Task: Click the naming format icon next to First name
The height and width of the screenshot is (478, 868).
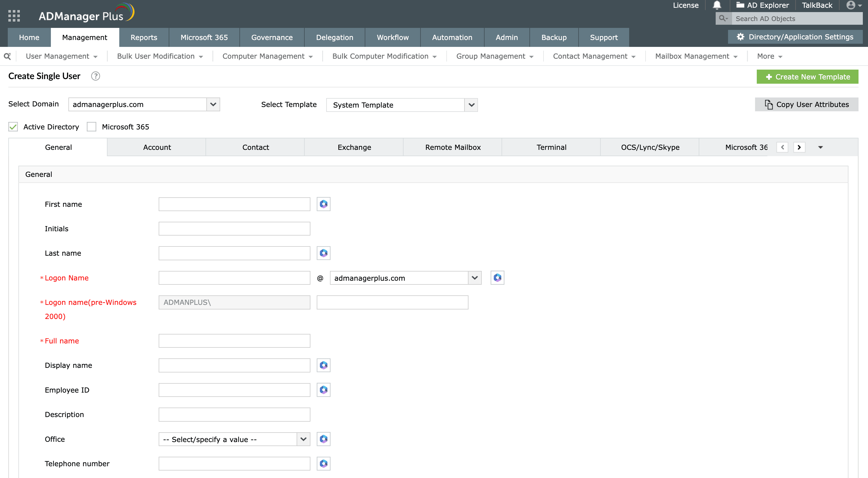Action: pyautogui.click(x=323, y=204)
